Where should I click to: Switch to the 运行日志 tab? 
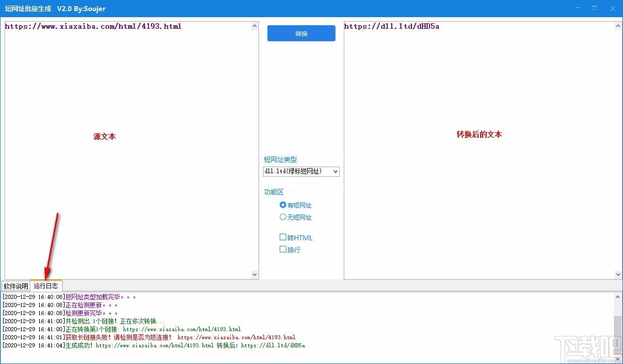click(x=46, y=286)
